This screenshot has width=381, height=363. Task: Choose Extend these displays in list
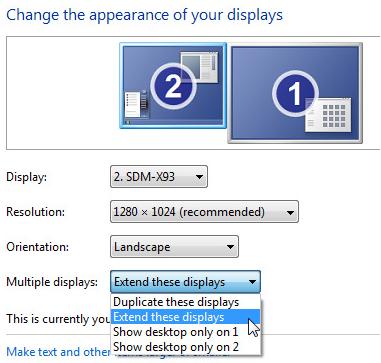185,317
